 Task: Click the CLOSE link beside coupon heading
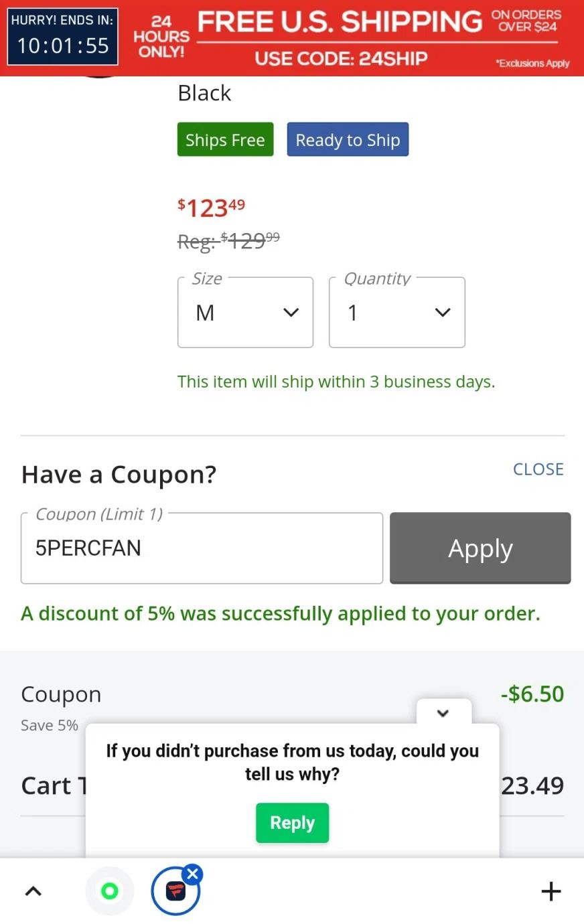coord(538,469)
